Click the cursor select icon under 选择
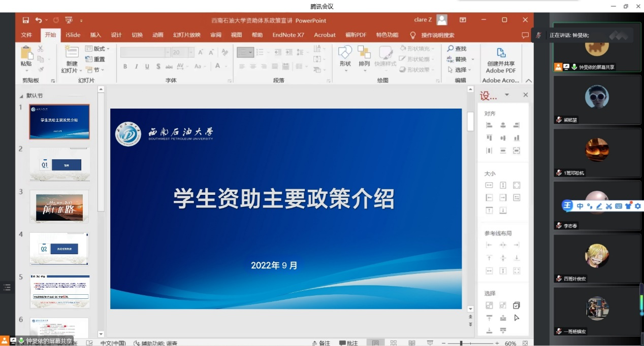 [517, 318]
